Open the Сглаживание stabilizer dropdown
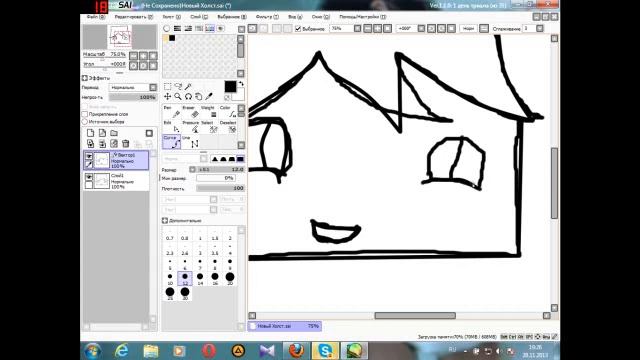This screenshot has height=360, width=640. [x=540, y=29]
